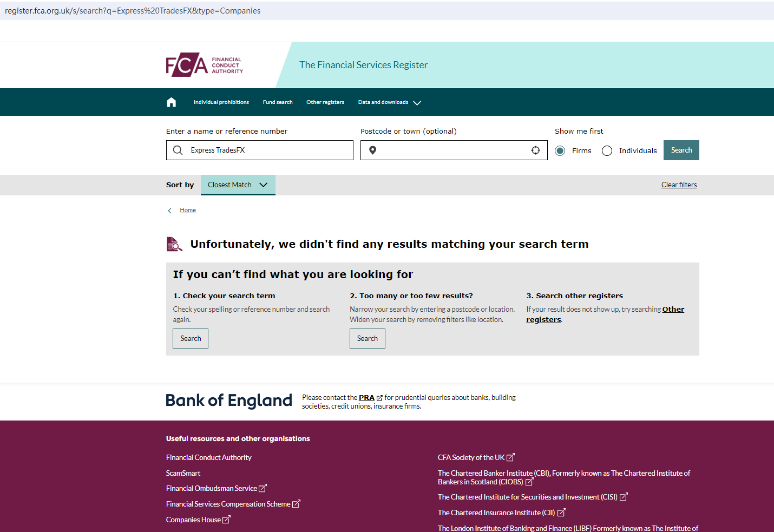This screenshot has width=774, height=532.
Task: Click the 'Sort by' label
Action: [x=180, y=185]
